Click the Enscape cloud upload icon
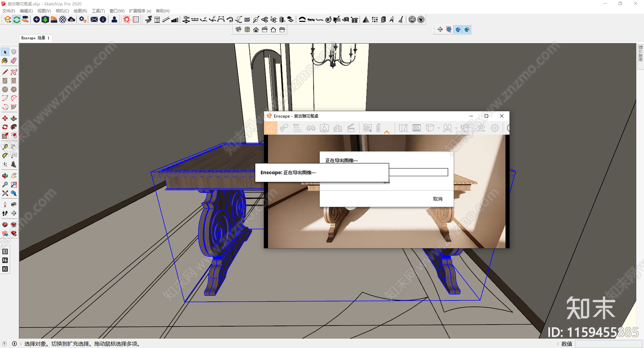The image size is (644, 348). point(72,19)
